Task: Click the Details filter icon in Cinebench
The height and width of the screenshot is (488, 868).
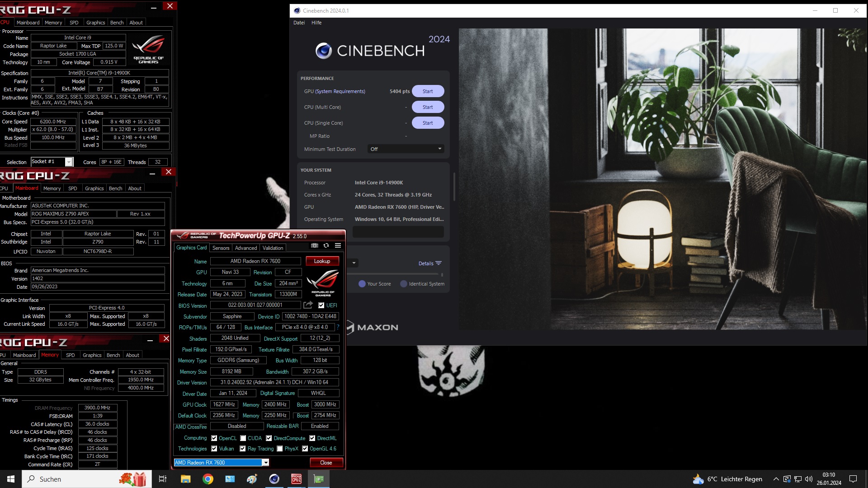Action: 438,263
